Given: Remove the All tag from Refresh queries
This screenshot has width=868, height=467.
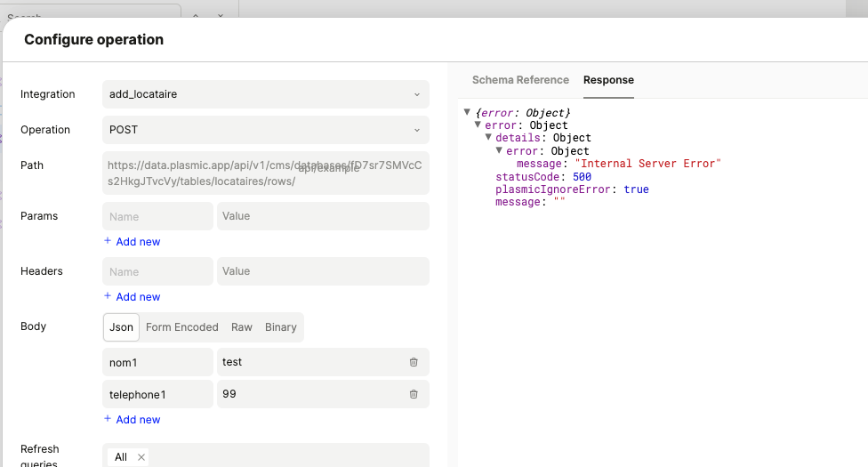Looking at the screenshot, I should [141, 457].
